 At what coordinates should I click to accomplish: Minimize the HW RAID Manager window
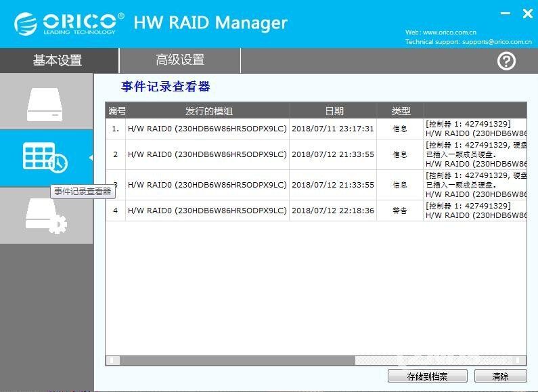505,13
